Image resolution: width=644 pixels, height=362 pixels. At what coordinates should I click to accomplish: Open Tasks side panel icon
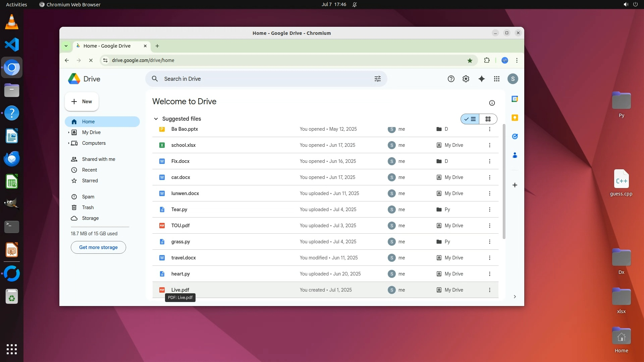pyautogui.click(x=515, y=136)
